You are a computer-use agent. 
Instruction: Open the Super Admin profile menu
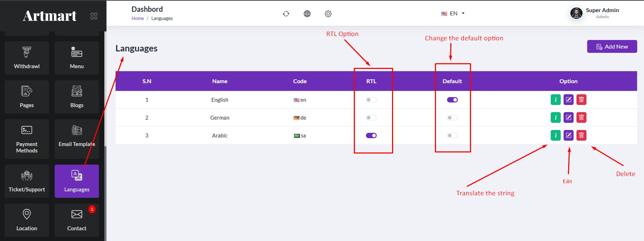tap(595, 13)
